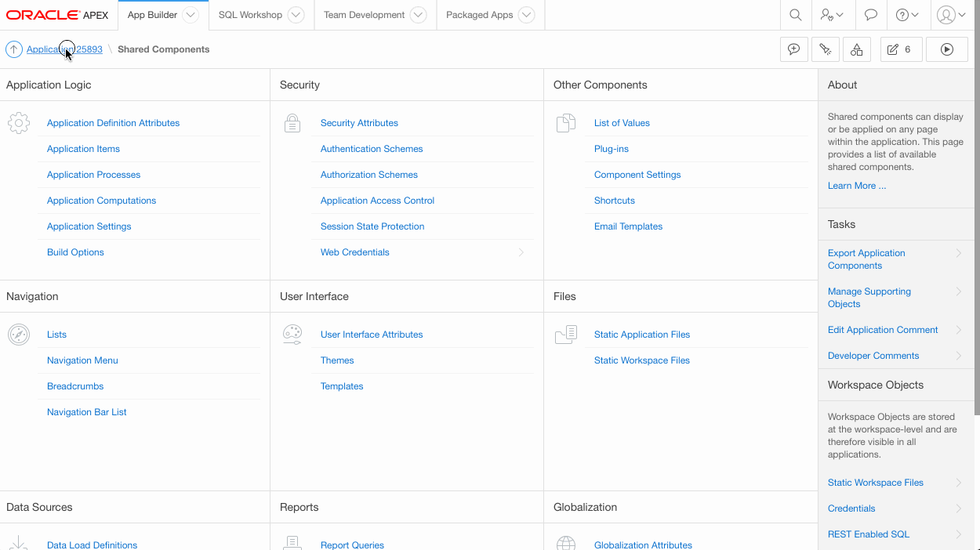Expand the App Builder dropdown arrow

[190, 15]
